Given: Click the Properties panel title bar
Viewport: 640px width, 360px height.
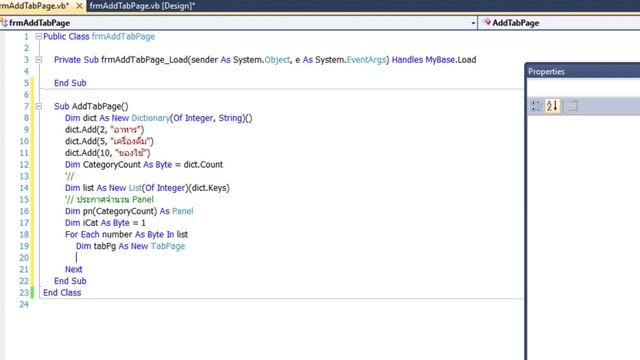Looking at the screenshot, I should [583, 71].
